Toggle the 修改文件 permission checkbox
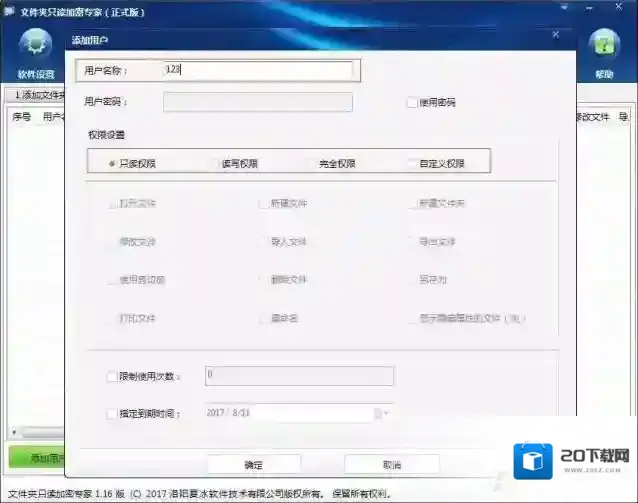Screen dimensions: 638x503 tap(111, 242)
